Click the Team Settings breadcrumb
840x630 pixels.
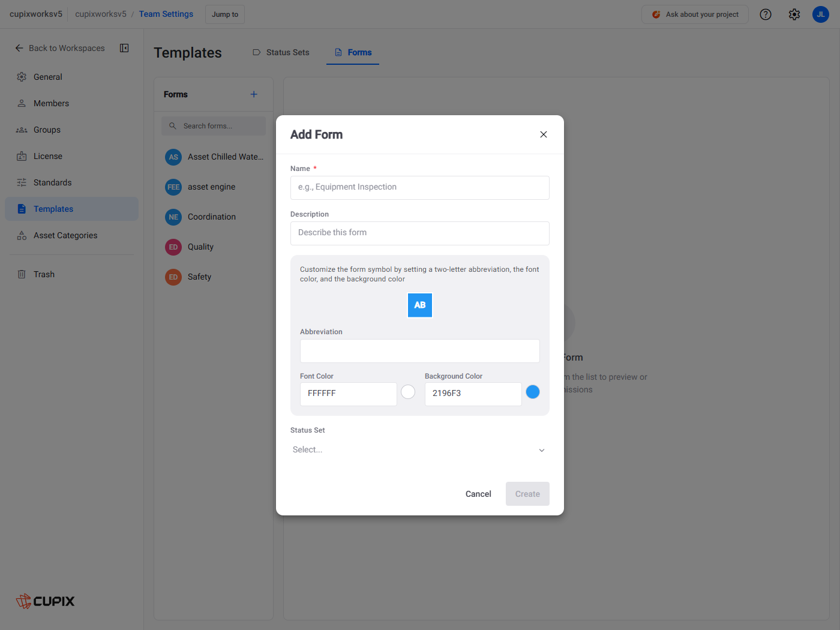tap(166, 14)
